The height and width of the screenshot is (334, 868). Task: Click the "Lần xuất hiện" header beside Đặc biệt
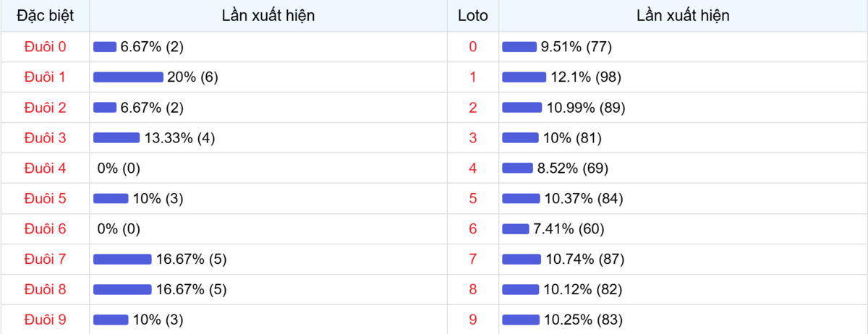268,15
